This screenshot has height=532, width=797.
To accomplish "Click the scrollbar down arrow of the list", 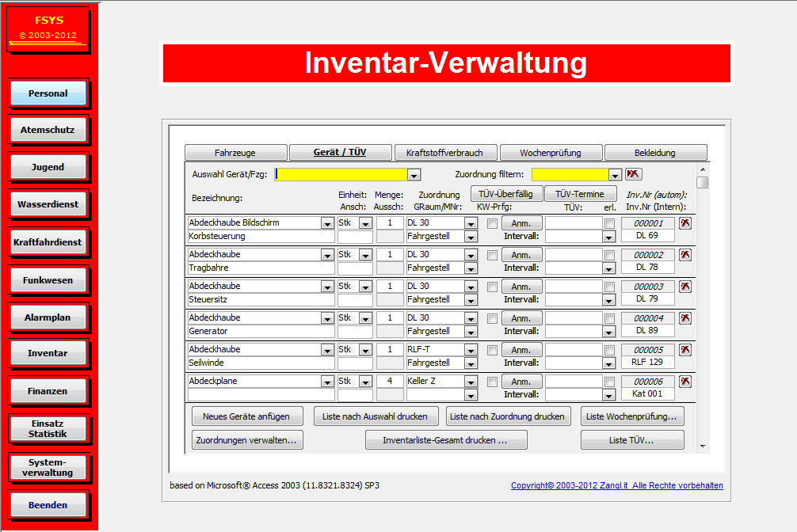I will click(x=703, y=446).
